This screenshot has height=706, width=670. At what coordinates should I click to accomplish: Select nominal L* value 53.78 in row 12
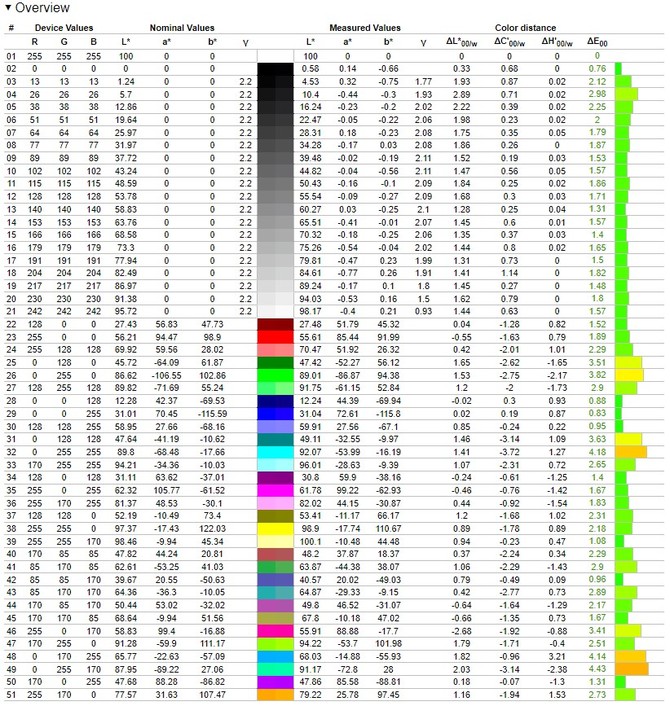126,197
